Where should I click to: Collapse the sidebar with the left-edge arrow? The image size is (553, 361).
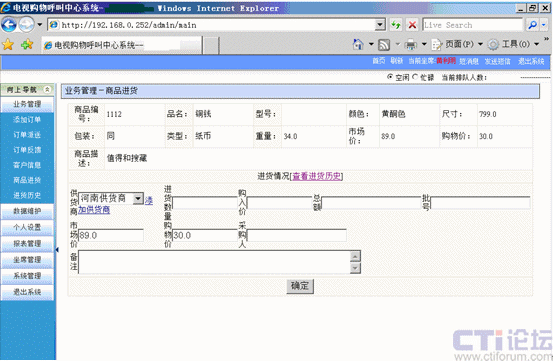57,250
